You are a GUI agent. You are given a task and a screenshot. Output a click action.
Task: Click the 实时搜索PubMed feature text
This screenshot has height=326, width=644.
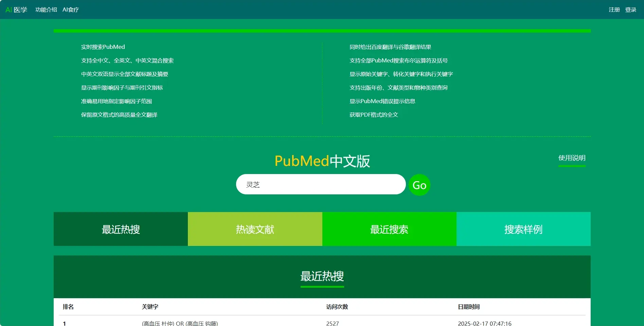point(103,47)
